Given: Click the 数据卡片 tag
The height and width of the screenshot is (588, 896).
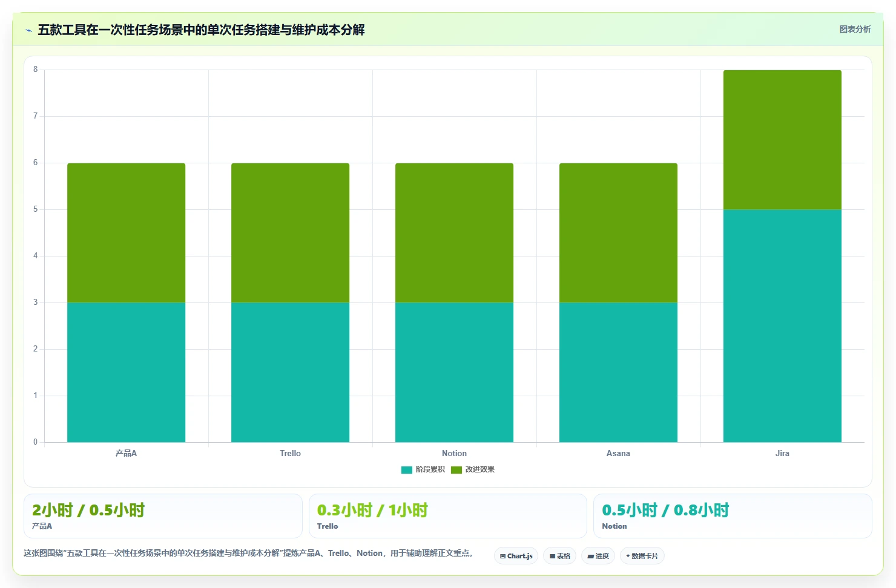Looking at the screenshot, I should (642, 556).
